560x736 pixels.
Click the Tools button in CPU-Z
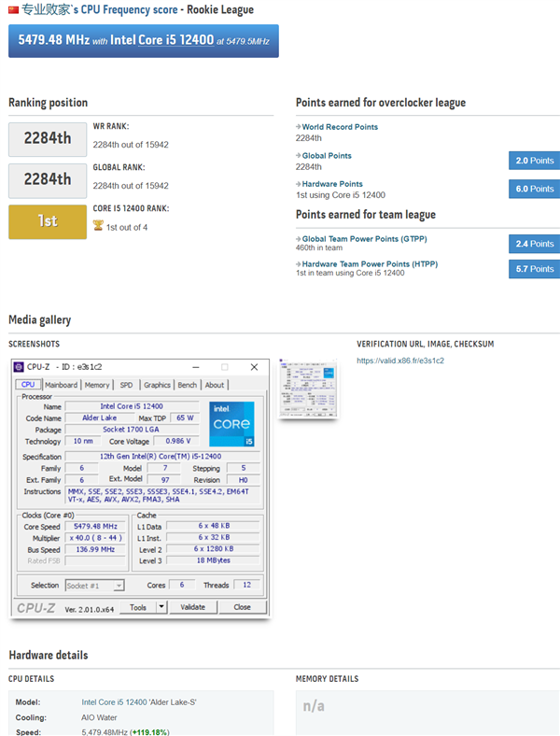138,607
